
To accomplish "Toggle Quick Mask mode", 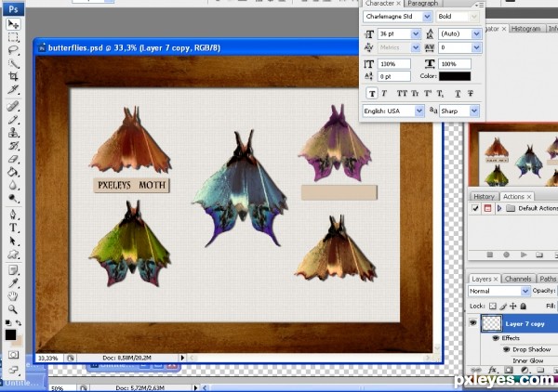I will tap(13, 355).
